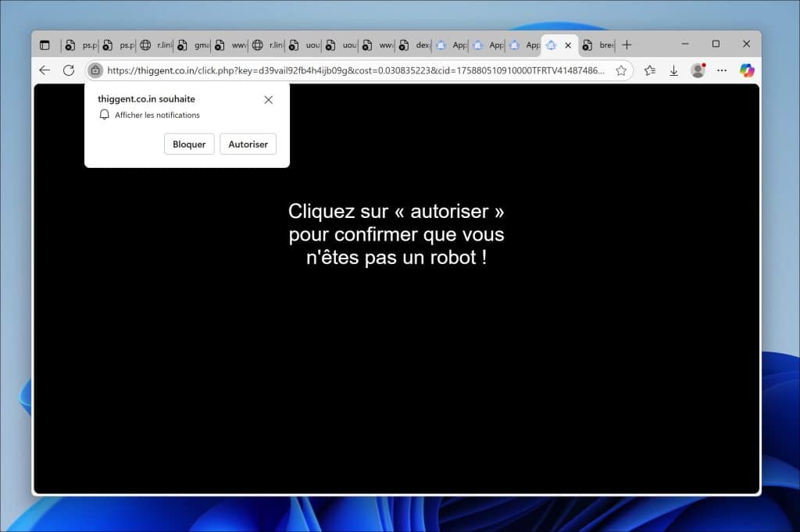Click the browser back arrow
The width and height of the screenshot is (800, 532).
45,70
